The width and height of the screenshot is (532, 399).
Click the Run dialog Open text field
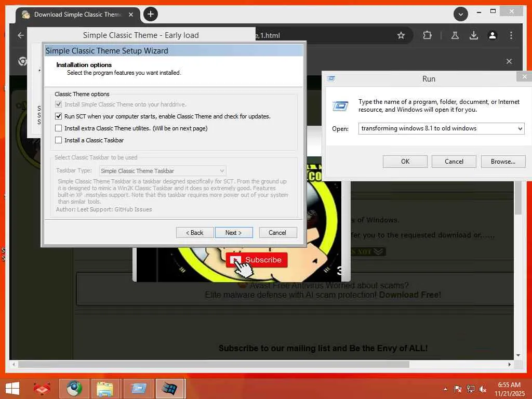(437, 129)
